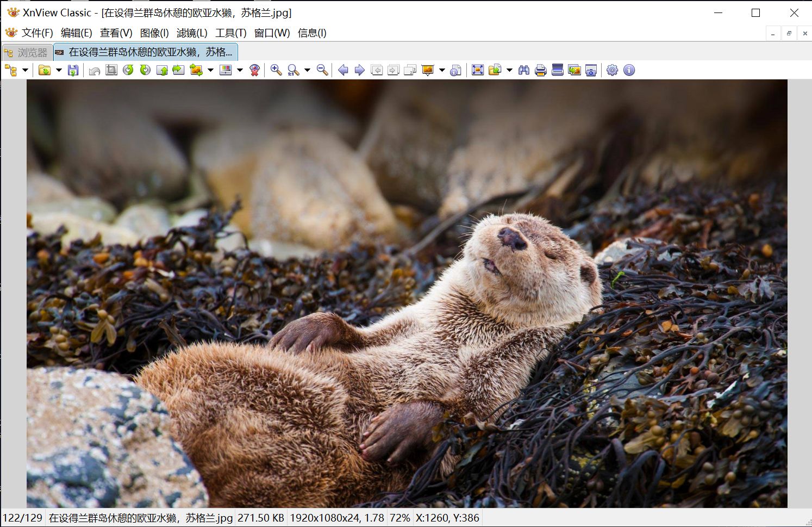
Task: Expand the open folder dropdown arrow
Action: (59, 70)
